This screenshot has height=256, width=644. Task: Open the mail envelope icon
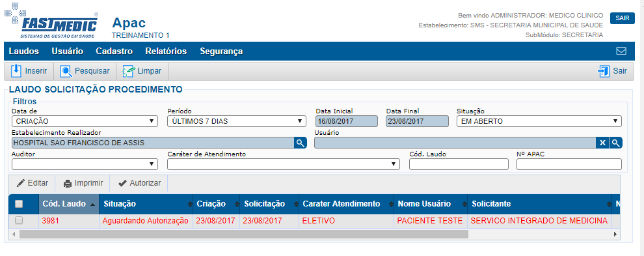[x=621, y=51]
